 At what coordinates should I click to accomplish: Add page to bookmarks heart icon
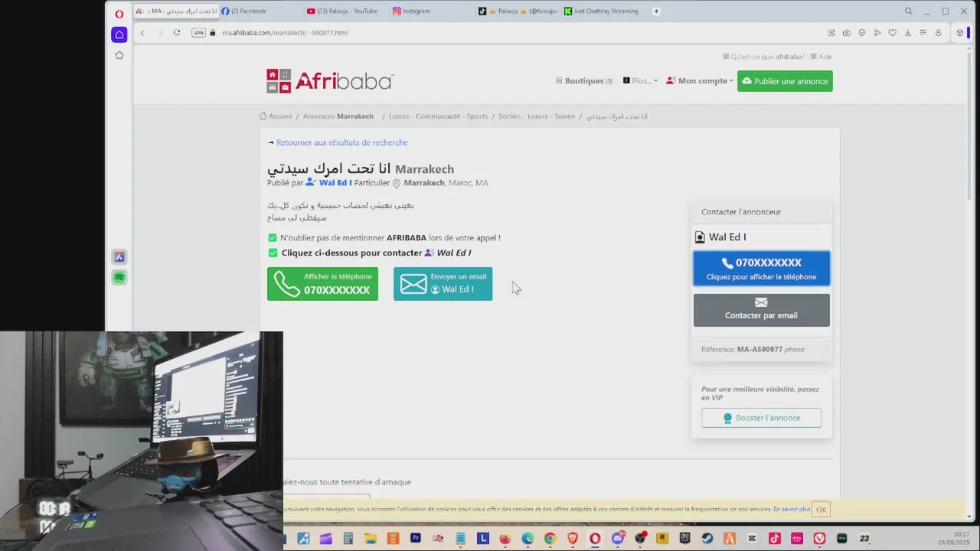[893, 33]
